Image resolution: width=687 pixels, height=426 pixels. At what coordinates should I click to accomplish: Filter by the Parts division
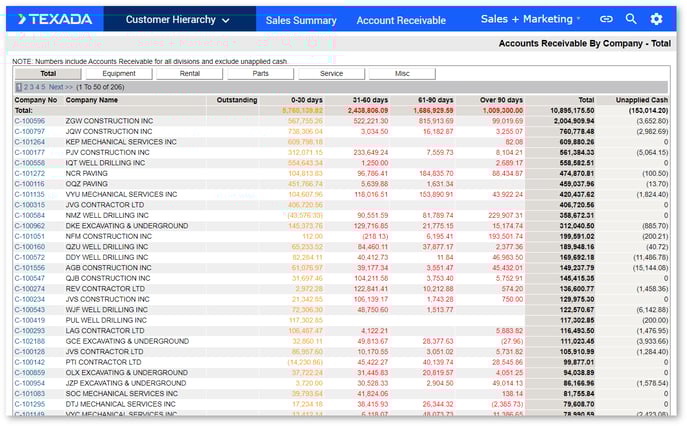pyautogui.click(x=260, y=73)
